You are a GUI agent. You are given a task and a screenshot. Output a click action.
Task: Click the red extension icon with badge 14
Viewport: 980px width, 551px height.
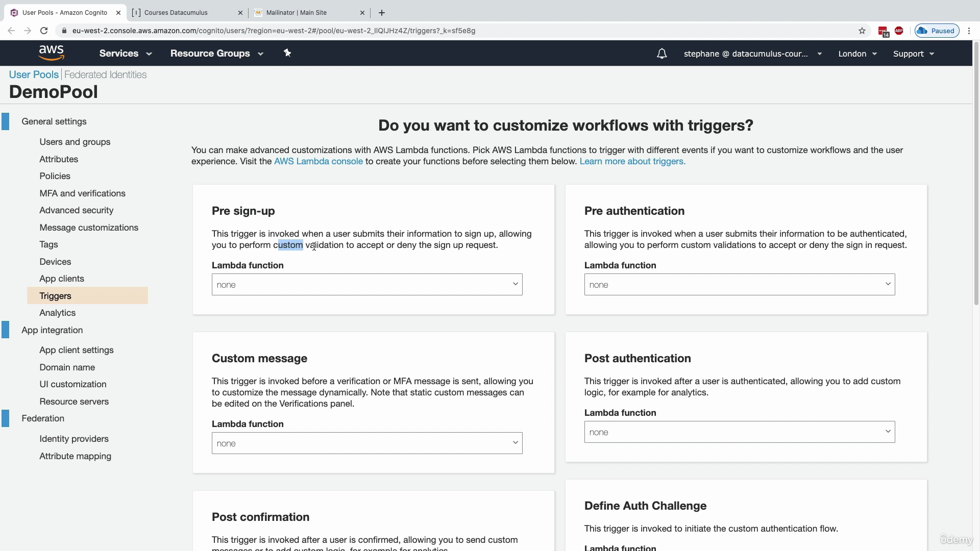click(883, 32)
